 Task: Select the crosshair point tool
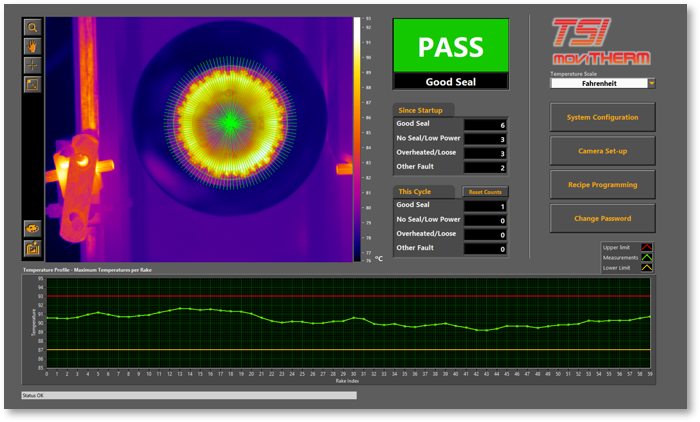(32, 66)
